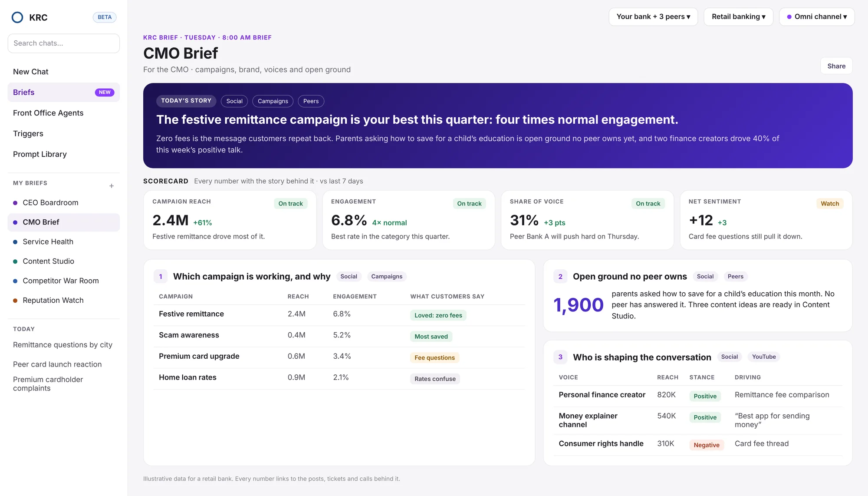
Task: Click the Campaigns tag in Today's Story banner
Action: click(x=273, y=101)
